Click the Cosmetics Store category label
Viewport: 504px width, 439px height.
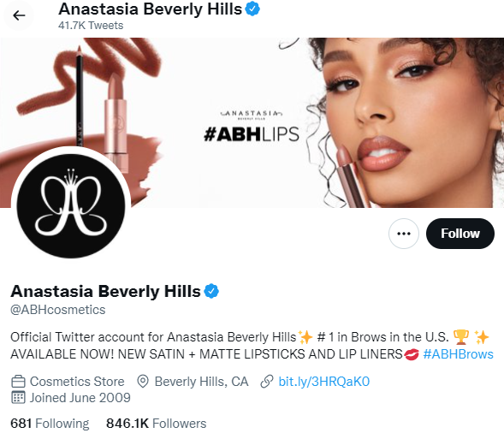point(77,382)
